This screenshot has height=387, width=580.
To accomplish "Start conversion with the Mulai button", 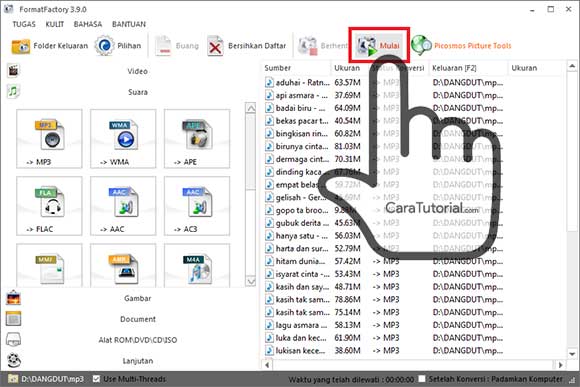I will 378,46.
